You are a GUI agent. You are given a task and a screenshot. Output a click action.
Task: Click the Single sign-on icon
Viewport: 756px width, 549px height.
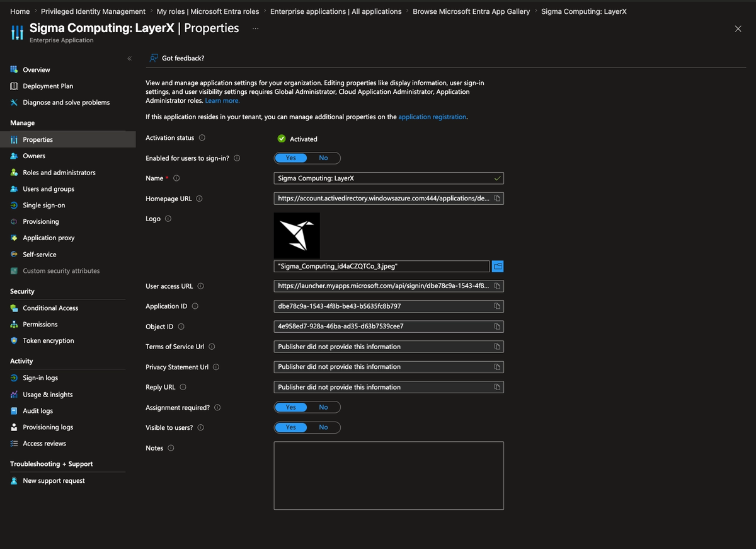(x=14, y=205)
